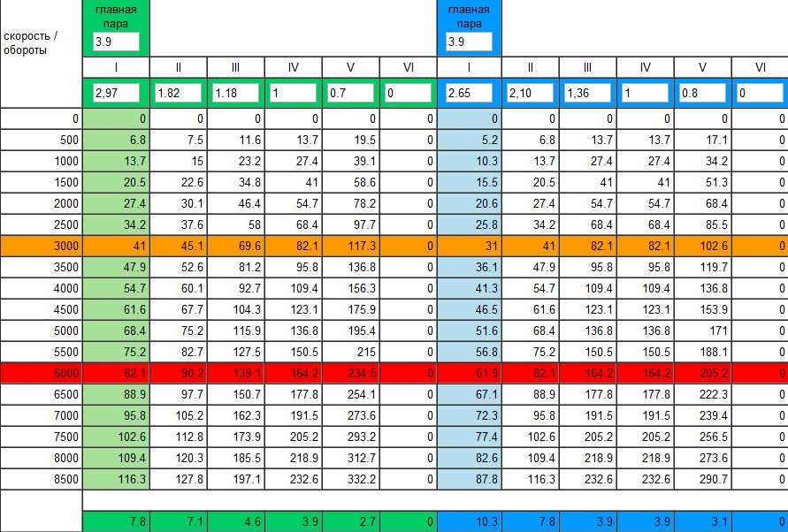788x532 pixels.
Task: Select cell with value 290.7
Action: pyautogui.click(x=702, y=479)
